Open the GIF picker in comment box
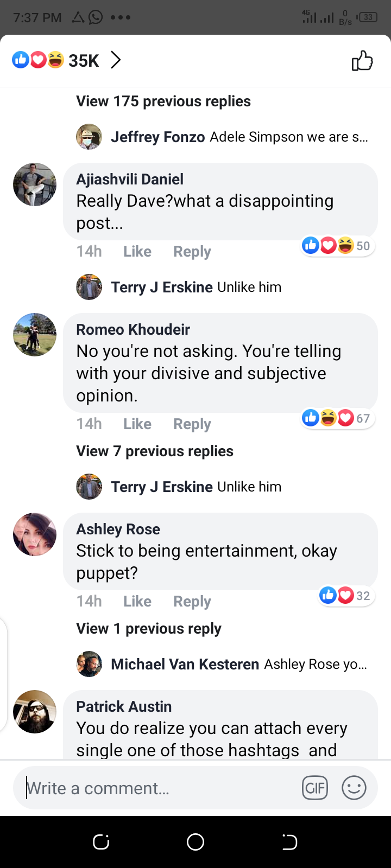The height and width of the screenshot is (868, 391). 315,788
